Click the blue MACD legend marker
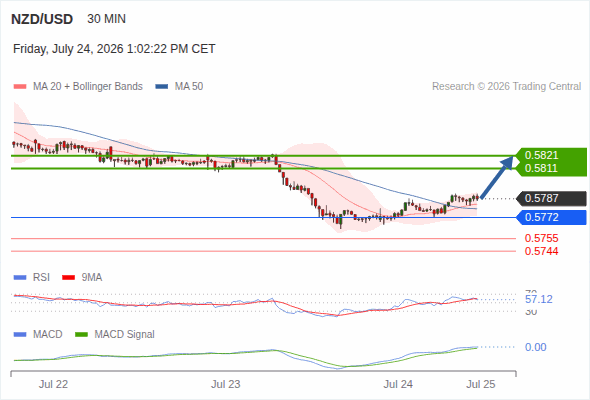This screenshot has height=400, width=590. [20, 335]
